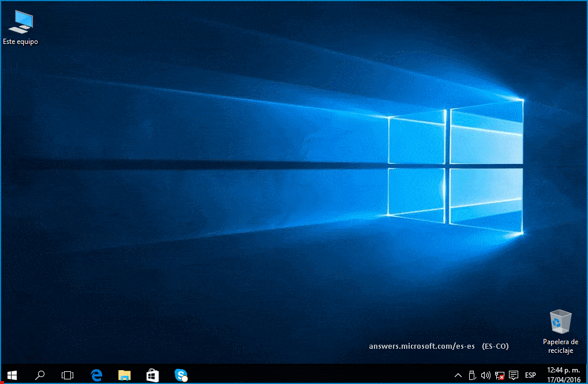
Task: Open the network status icon
Action: pyautogui.click(x=500, y=375)
